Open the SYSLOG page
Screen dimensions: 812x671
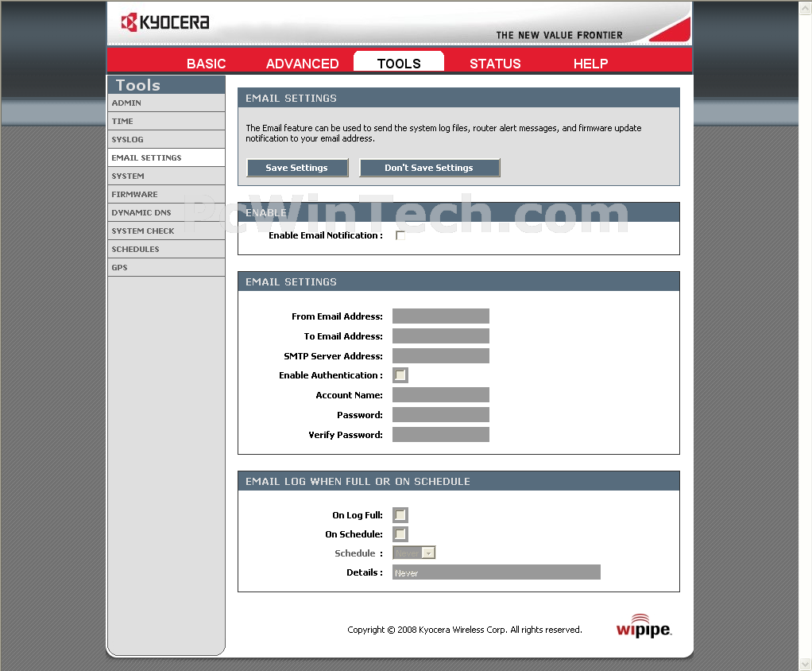pos(166,139)
